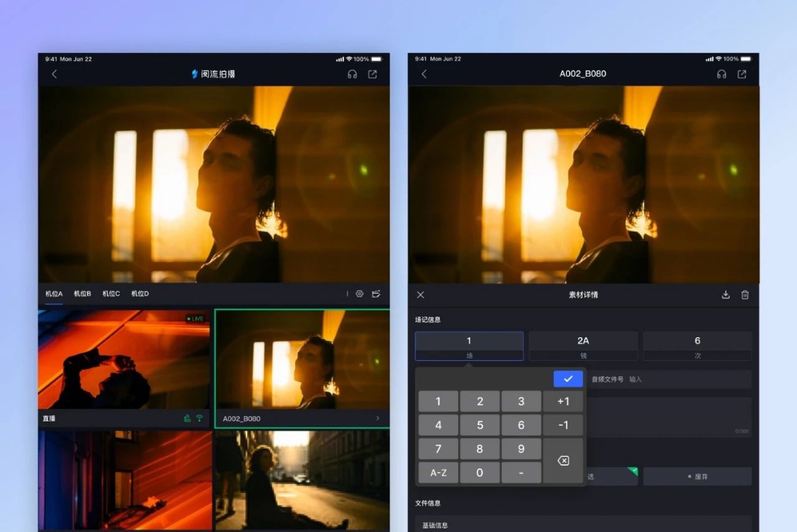Viewport: 797px width, 532px height.
Task: Tap the backspace key on the keypad
Action: pyautogui.click(x=563, y=460)
